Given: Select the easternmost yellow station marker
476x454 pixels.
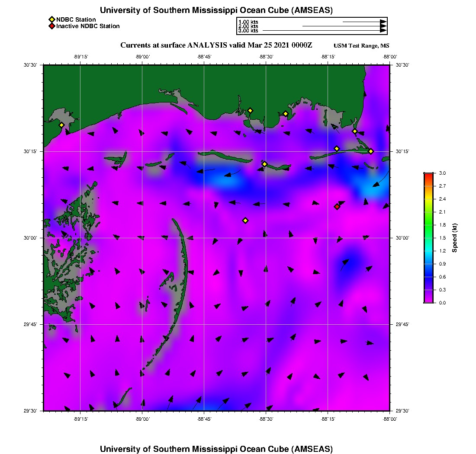Looking at the screenshot, I should pyautogui.click(x=371, y=151).
